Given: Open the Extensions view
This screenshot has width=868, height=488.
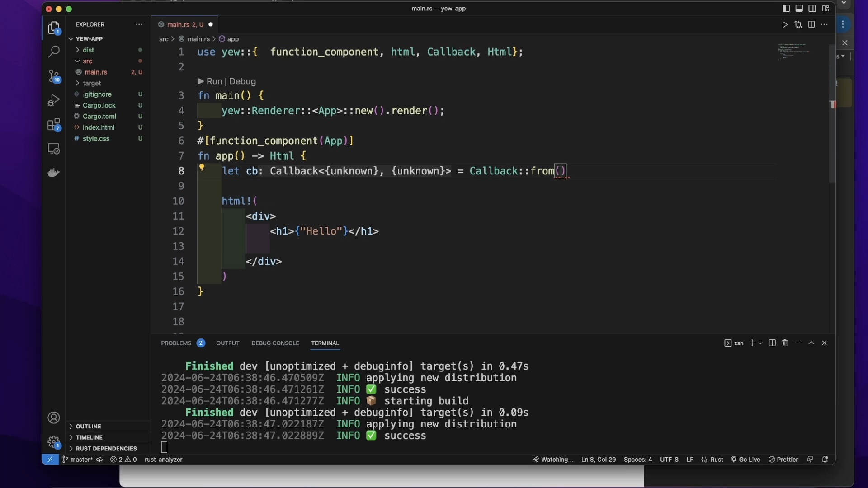Looking at the screenshot, I should [54, 125].
